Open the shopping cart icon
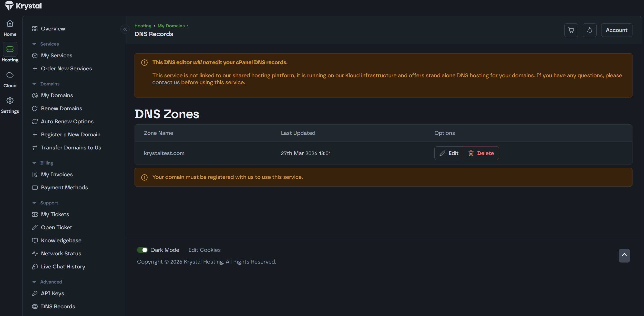The width and height of the screenshot is (644, 316). point(571,30)
